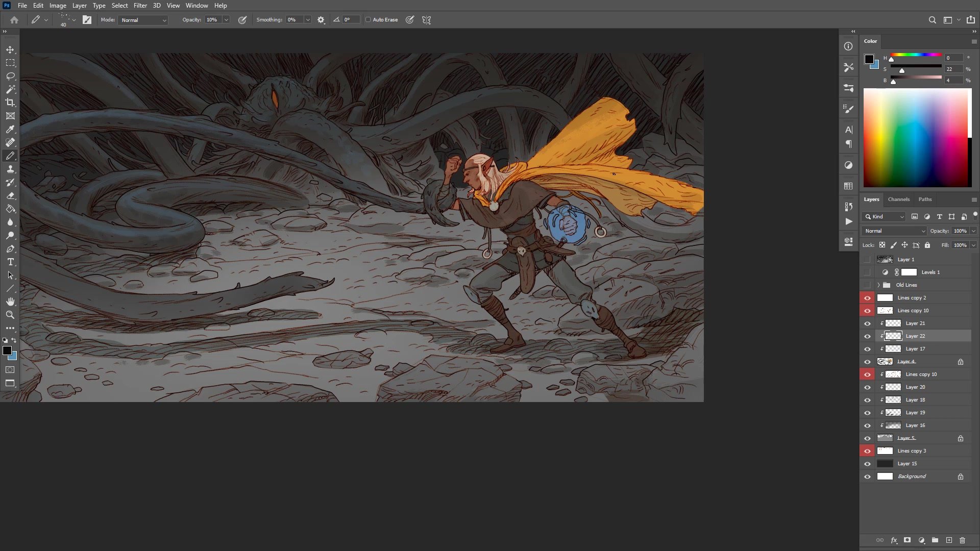Viewport: 980px width, 551px height.
Task: Click the Delete layer trash icon
Action: click(962, 540)
